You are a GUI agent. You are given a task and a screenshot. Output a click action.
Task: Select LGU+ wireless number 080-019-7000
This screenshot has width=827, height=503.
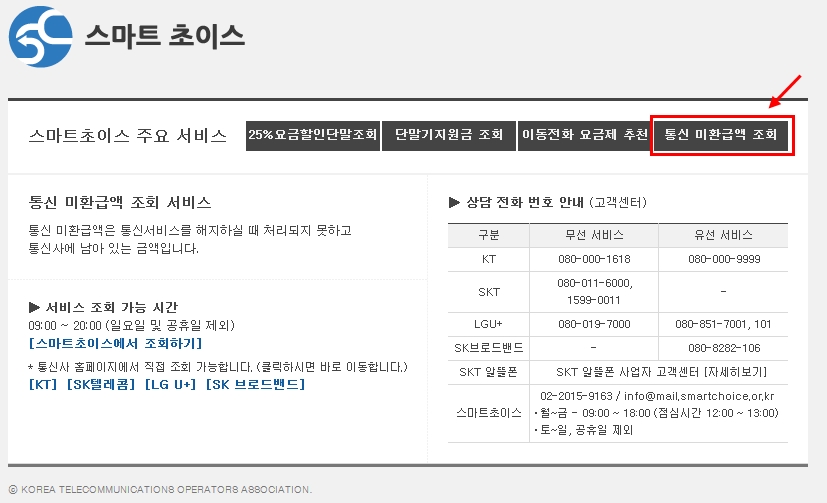point(594,324)
